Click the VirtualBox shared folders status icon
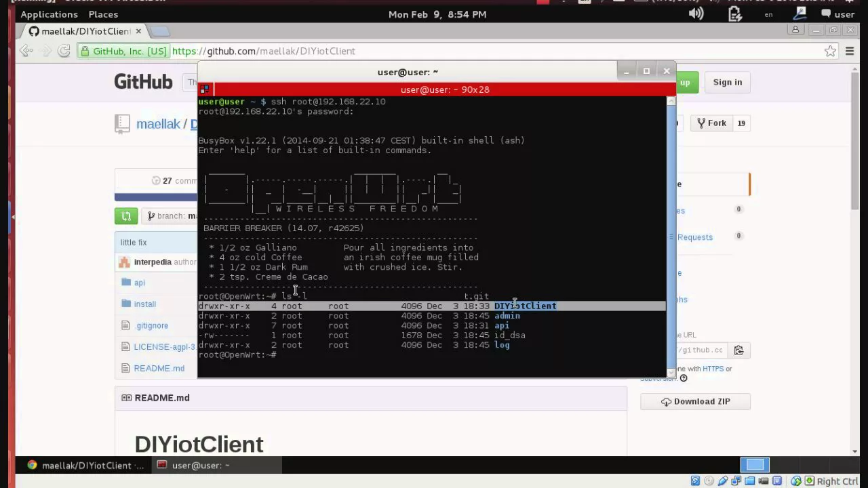The width and height of the screenshot is (868, 488). pyautogui.click(x=749, y=481)
